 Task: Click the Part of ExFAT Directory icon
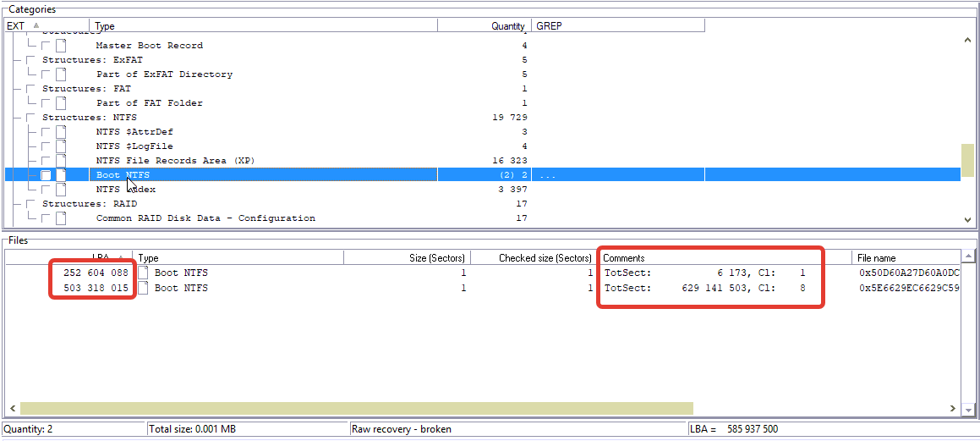(x=61, y=74)
